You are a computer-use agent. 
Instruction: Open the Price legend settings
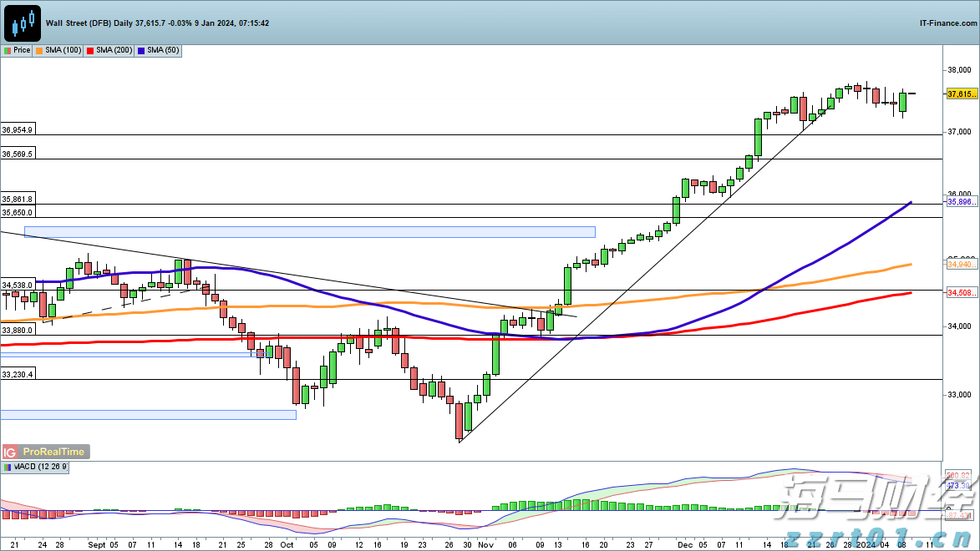click(22, 50)
